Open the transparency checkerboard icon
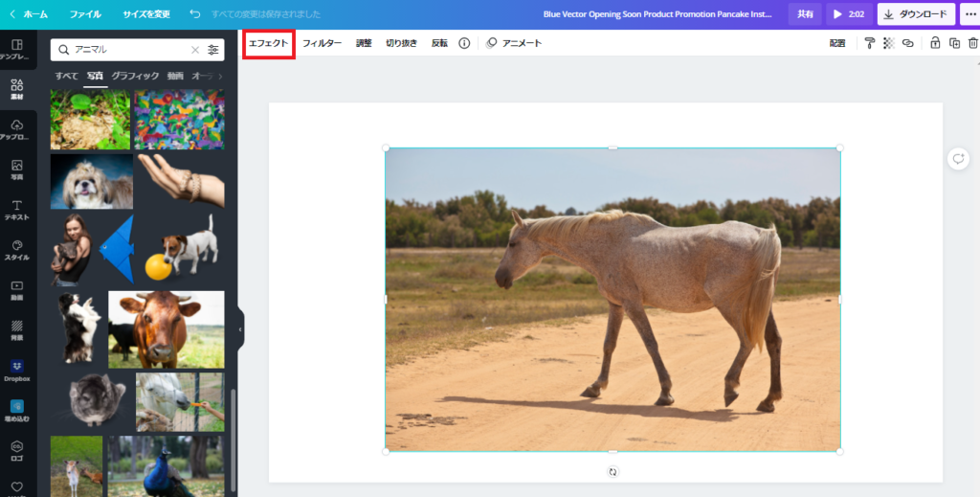The width and height of the screenshot is (980, 497). 888,43
